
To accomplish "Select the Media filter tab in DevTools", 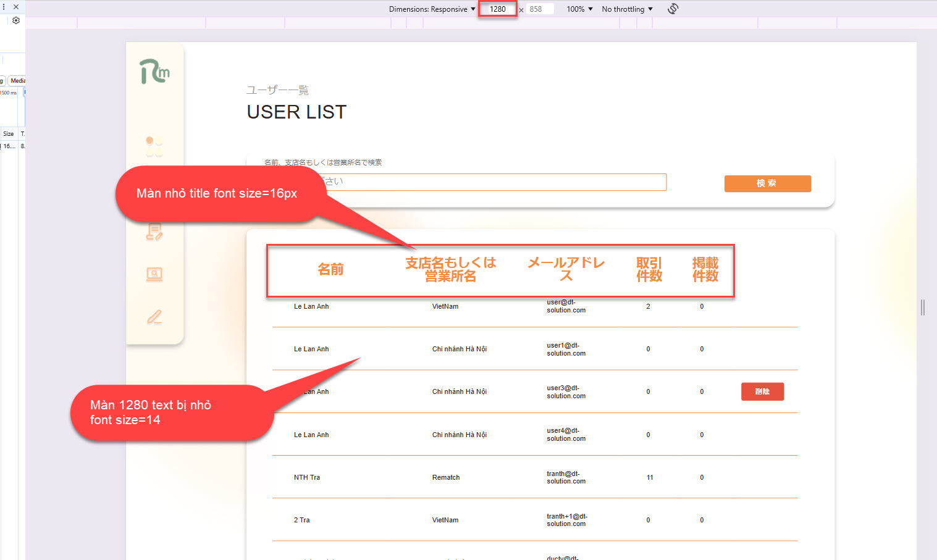I will pos(18,81).
